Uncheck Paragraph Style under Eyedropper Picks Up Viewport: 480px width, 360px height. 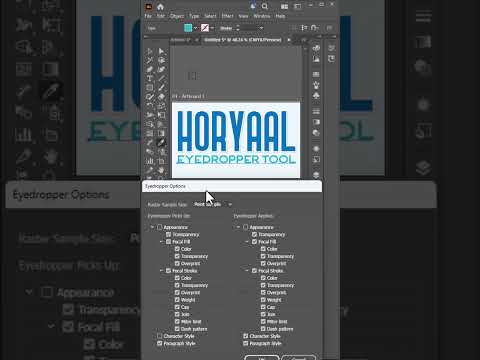tap(160, 343)
